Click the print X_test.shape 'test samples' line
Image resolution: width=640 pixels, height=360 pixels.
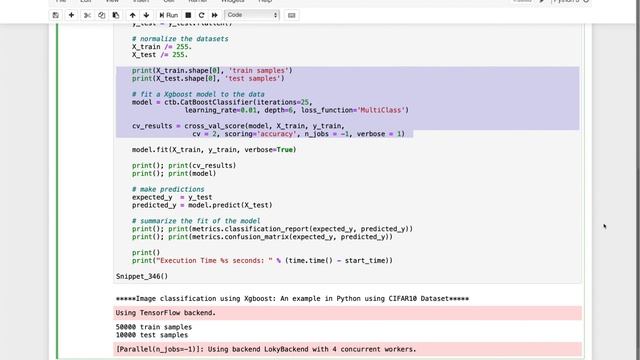[208, 78]
